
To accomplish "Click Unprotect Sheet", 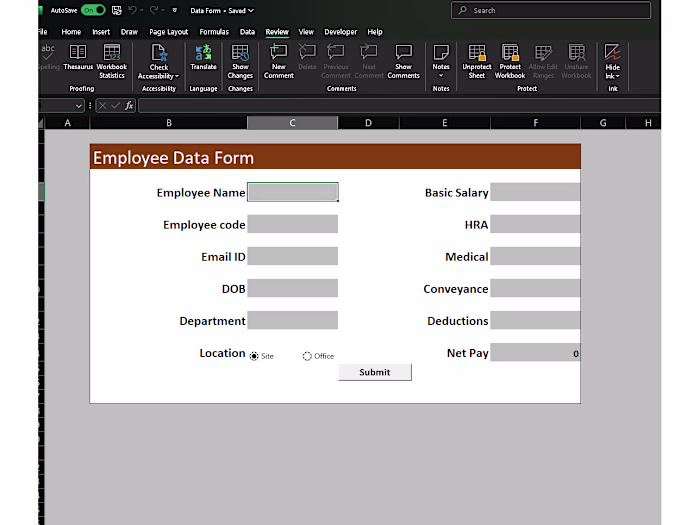I will tap(476, 62).
